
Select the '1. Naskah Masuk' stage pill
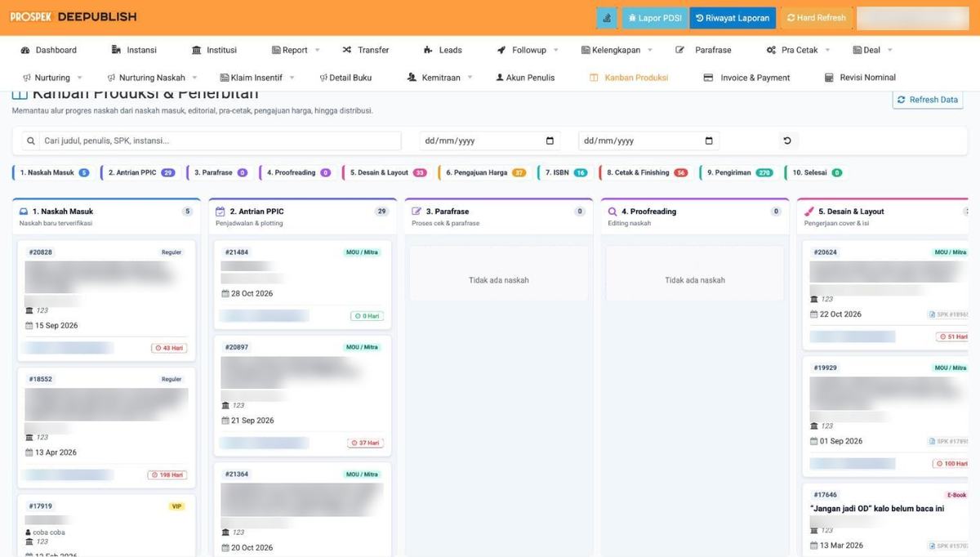click(52, 173)
